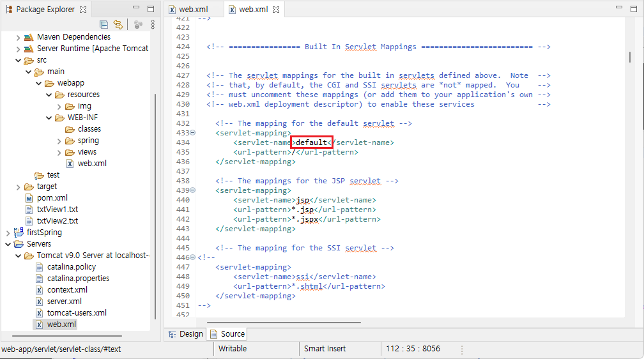
Task: Click the firstSpring project icon
Action: coord(19,233)
